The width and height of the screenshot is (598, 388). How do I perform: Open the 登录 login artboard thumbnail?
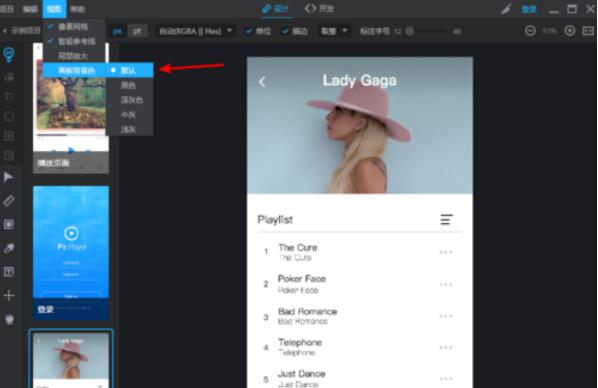click(71, 253)
